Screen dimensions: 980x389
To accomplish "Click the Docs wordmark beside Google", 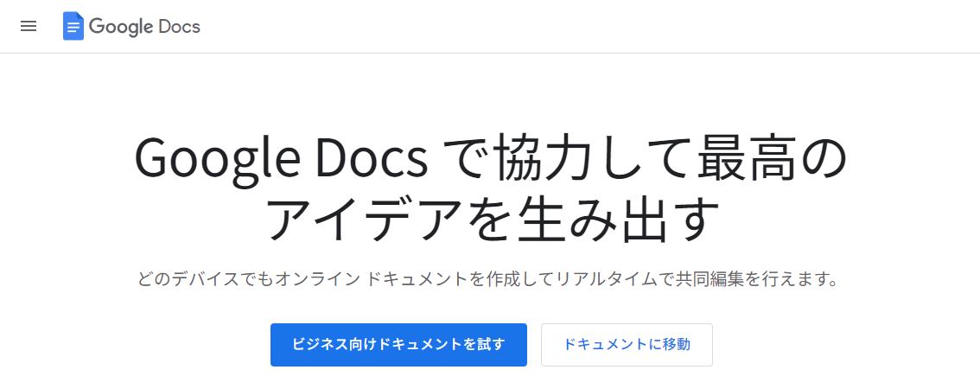I will tap(180, 26).
